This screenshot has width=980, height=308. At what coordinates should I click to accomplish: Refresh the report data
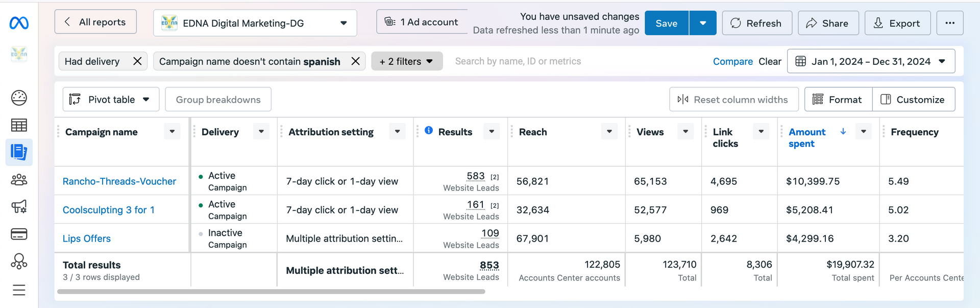[757, 23]
